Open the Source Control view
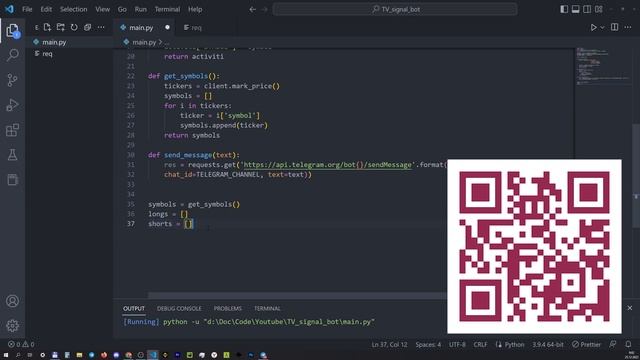 click(x=13, y=80)
